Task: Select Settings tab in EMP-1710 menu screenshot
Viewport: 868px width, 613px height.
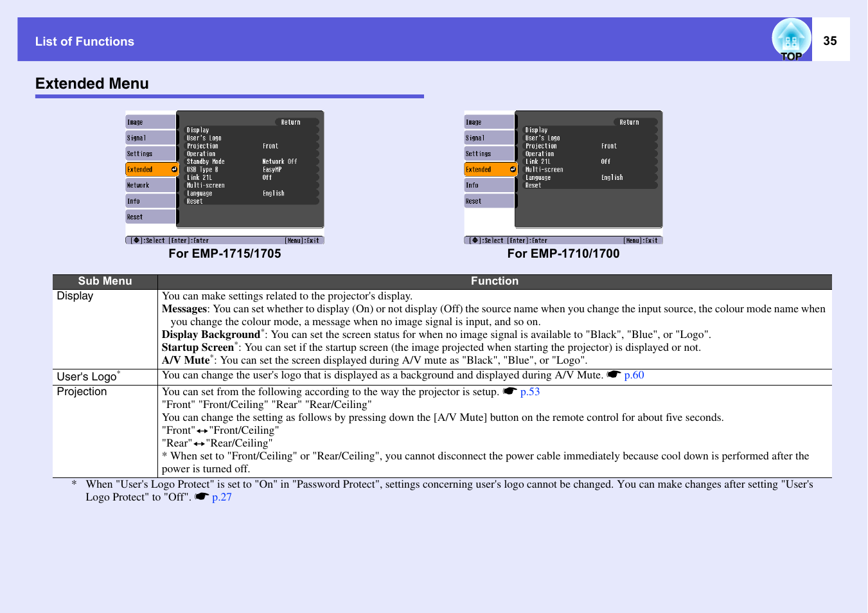Action: point(490,154)
